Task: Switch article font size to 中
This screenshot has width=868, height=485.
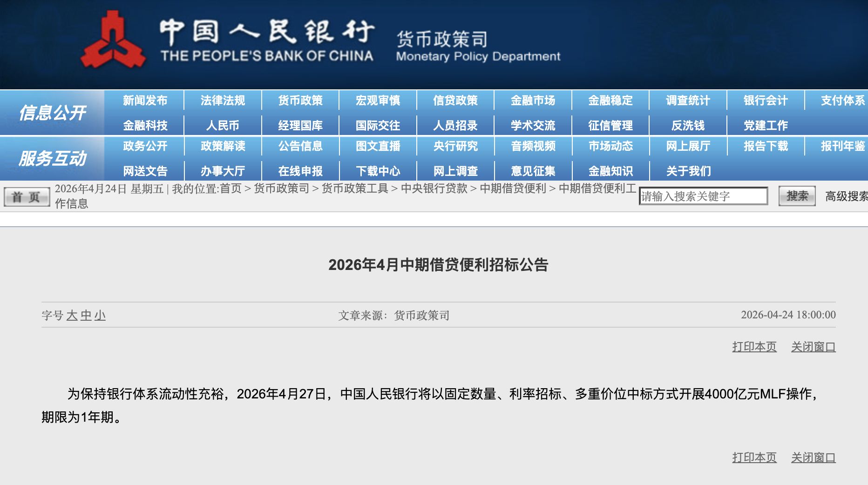Action: click(87, 316)
